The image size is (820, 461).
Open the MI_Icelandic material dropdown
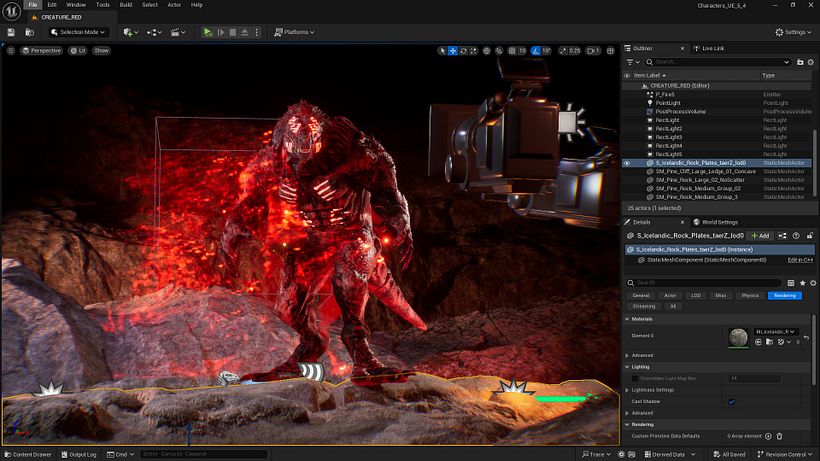(x=775, y=332)
